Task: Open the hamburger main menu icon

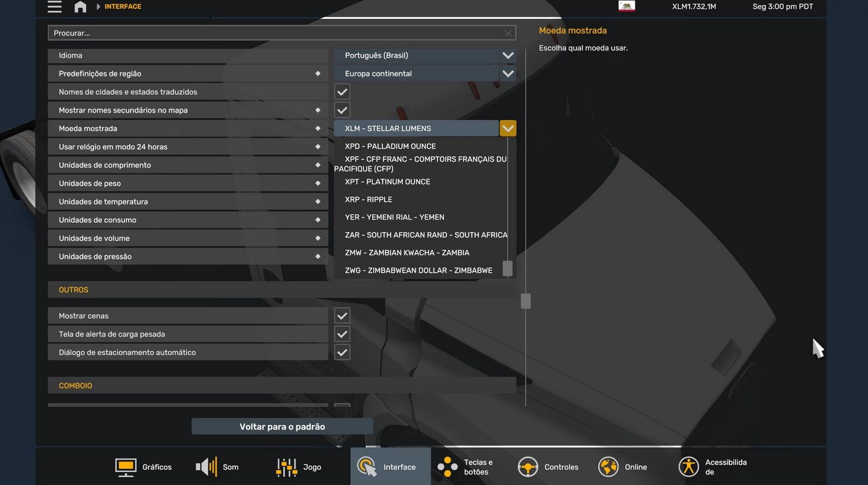Action: point(54,7)
